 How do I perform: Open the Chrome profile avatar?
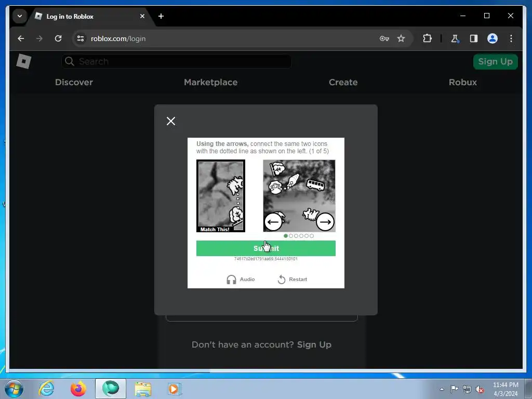(493, 38)
